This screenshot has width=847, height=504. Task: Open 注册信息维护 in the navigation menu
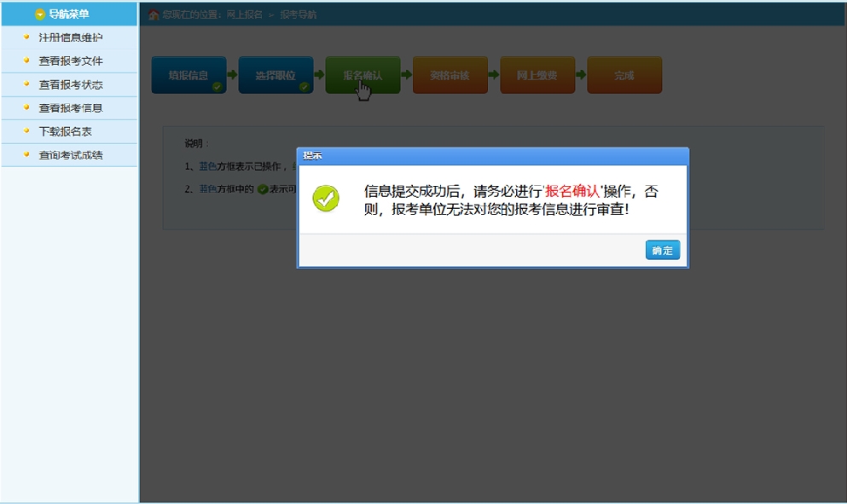click(70, 38)
